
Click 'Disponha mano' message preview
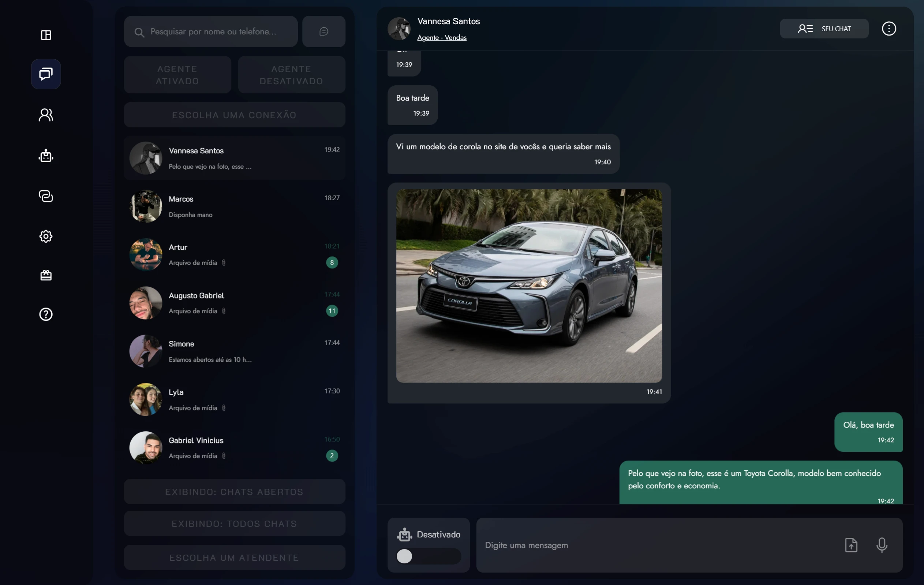[190, 215]
